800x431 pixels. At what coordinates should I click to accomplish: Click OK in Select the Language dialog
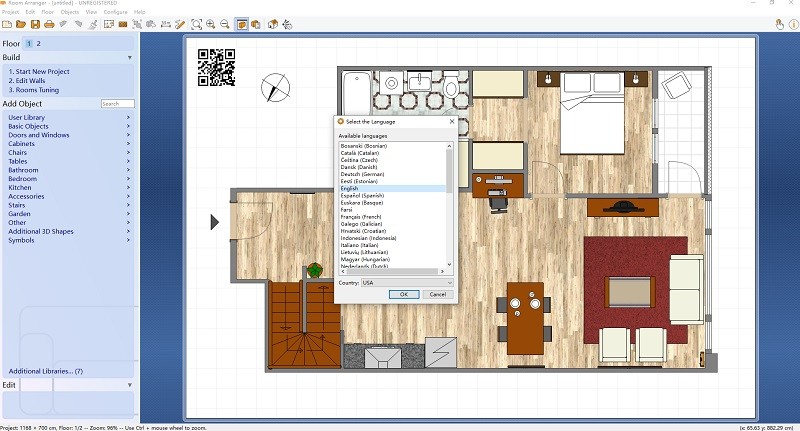404,294
